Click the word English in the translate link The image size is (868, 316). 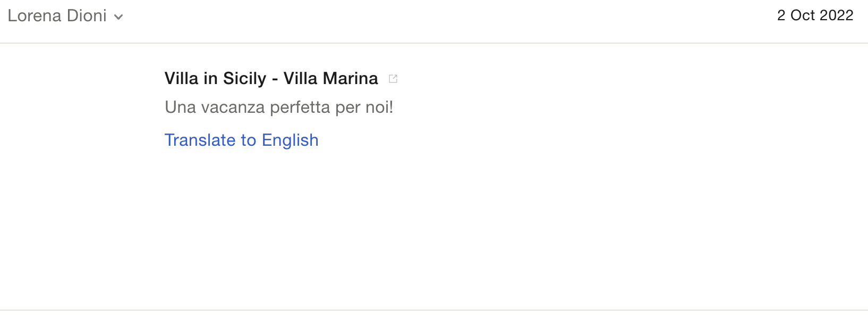(x=290, y=140)
